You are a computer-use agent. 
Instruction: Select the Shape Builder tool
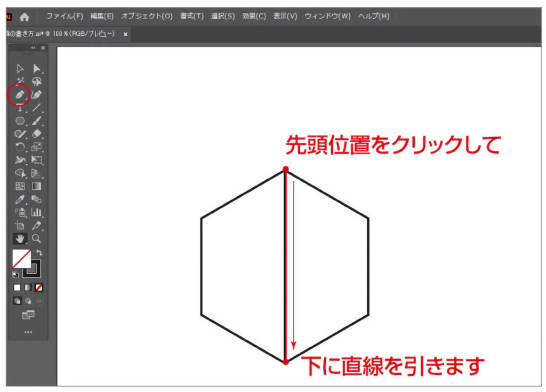click(x=20, y=173)
